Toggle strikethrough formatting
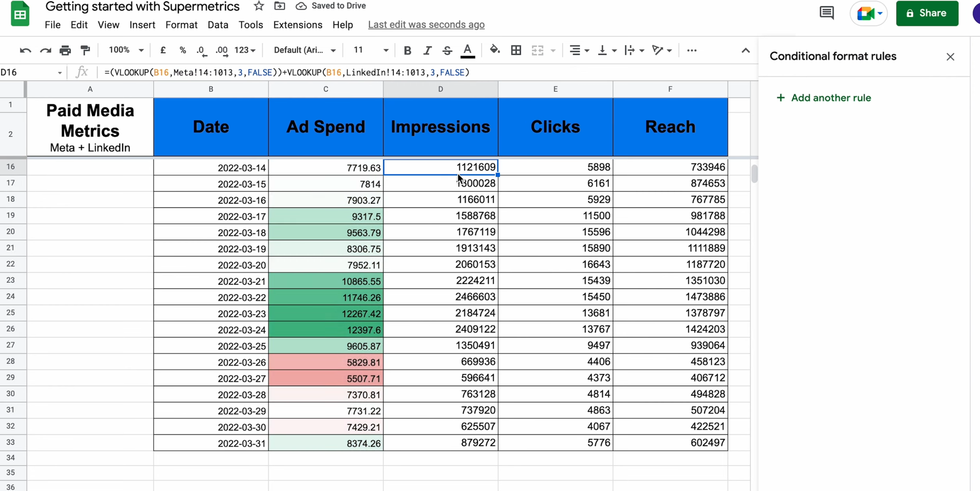This screenshot has height=491, width=980. (447, 50)
